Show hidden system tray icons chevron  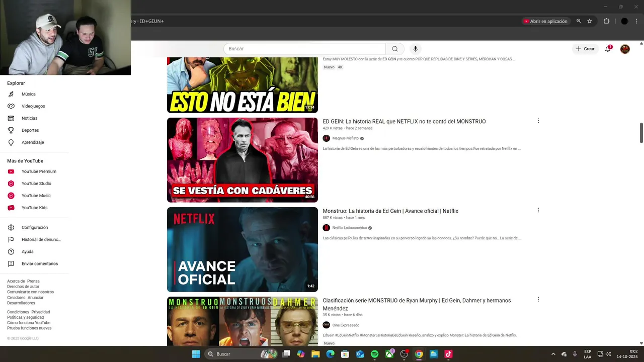553,354
